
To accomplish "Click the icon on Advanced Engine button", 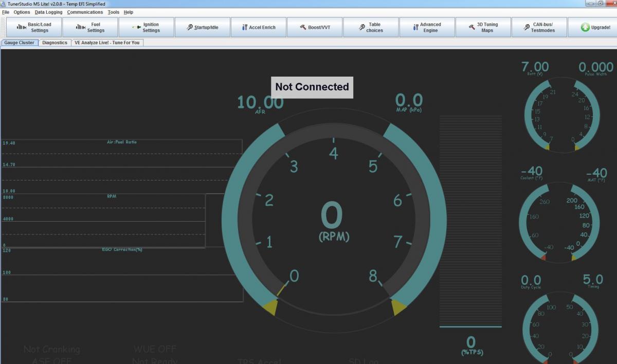I will pyautogui.click(x=415, y=27).
